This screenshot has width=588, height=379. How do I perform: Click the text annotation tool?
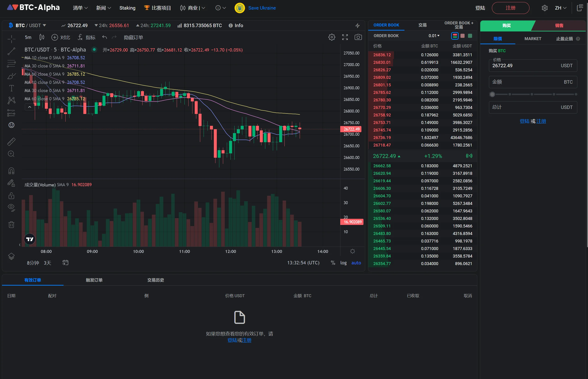point(11,88)
